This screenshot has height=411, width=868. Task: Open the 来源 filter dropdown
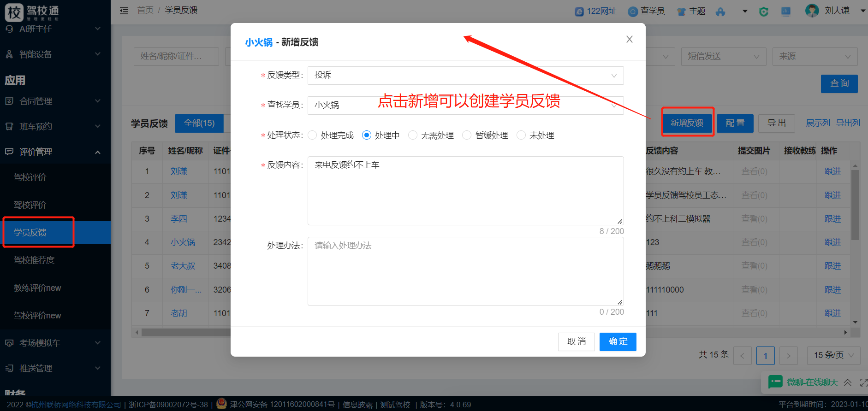pos(815,56)
